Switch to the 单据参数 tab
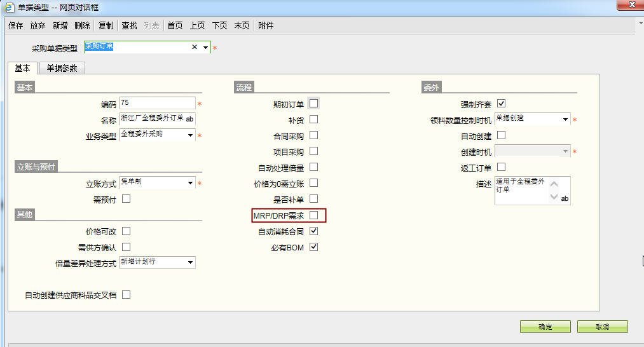The height and width of the screenshot is (347, 644). 62,69
